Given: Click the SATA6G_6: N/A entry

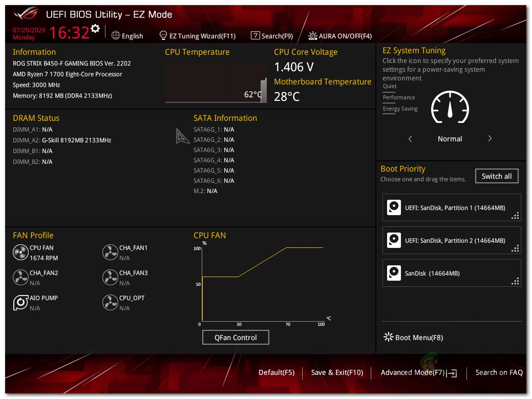Looking at the screenshot, I should pyautogui.click(x=214, y=181).
